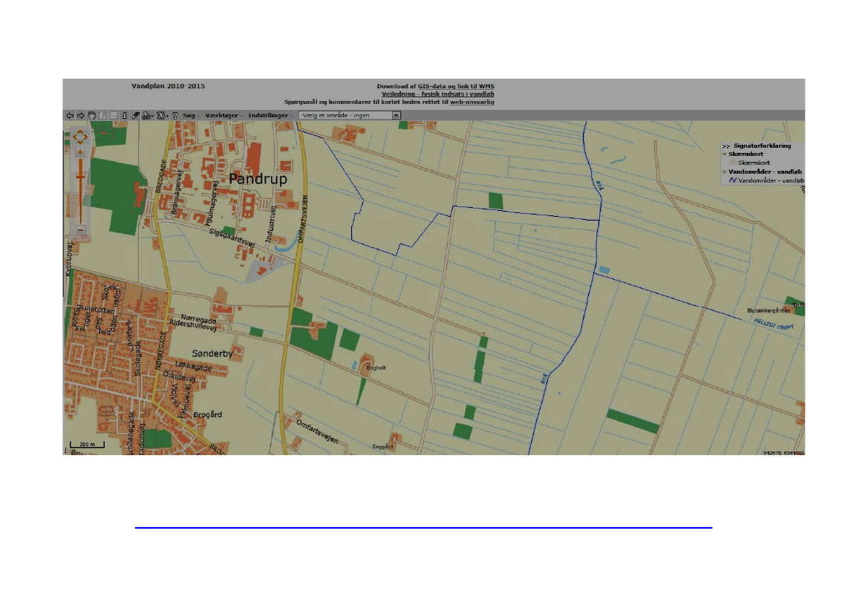Zoom in with the plus button

pos(80,151)
